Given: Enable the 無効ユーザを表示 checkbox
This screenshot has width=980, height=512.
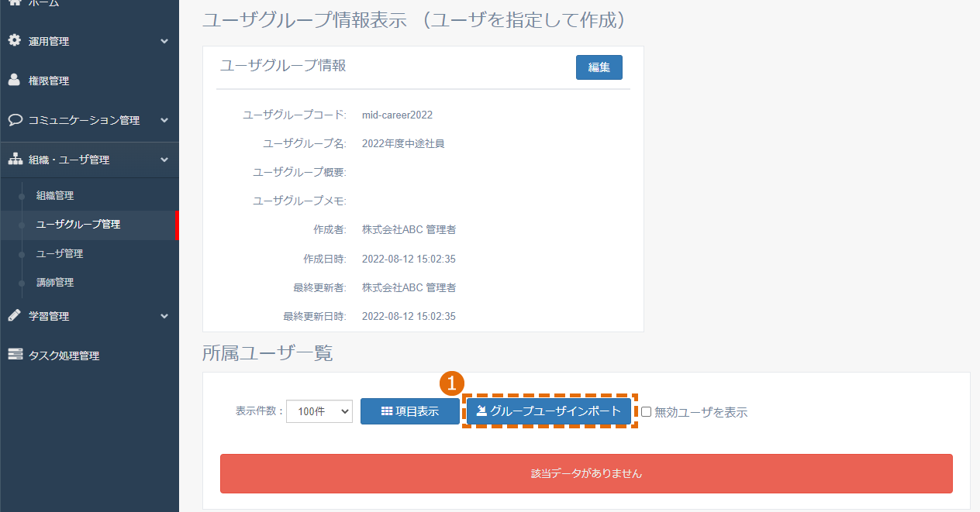Looking at the screenshot, I should [646, 412].
